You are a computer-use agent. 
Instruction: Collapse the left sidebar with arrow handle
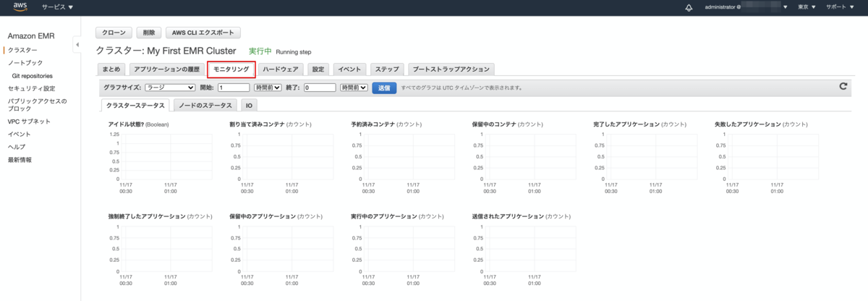click(x=77, y=46)
